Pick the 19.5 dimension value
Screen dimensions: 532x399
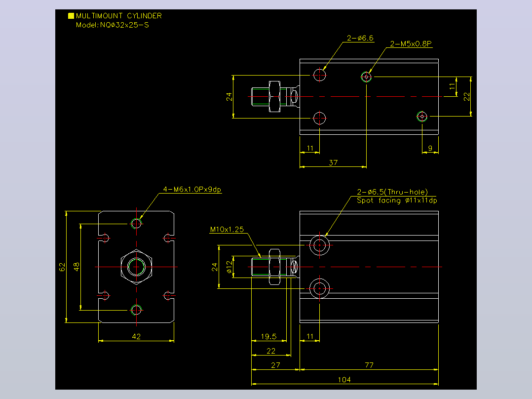(268, 336)
